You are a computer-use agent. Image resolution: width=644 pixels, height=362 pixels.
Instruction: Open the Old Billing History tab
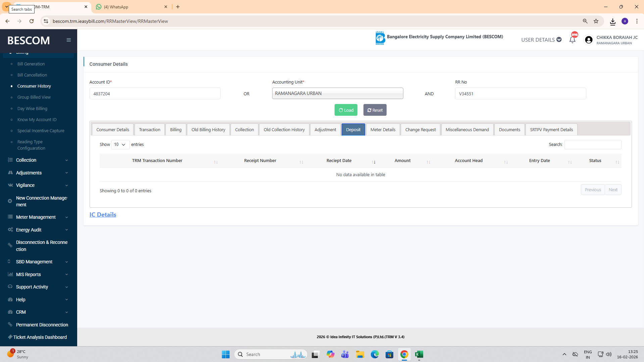208,130
